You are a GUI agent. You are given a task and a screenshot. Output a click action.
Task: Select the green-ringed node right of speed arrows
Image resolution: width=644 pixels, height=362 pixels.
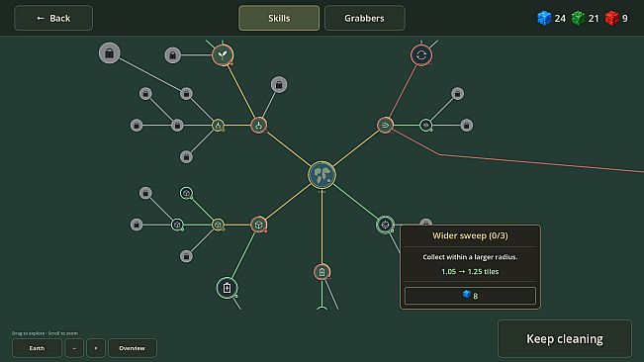click(426, 126)
